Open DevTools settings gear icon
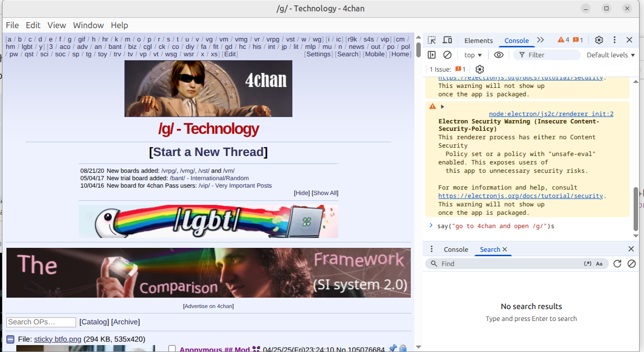644x352 pixels. (599, 40)
